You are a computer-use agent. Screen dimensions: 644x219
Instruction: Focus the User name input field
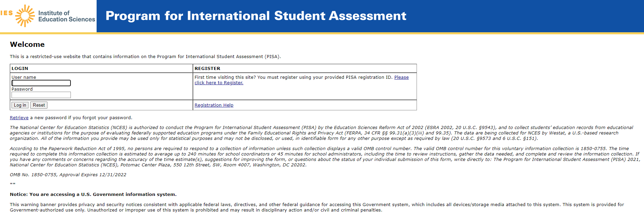41,83
